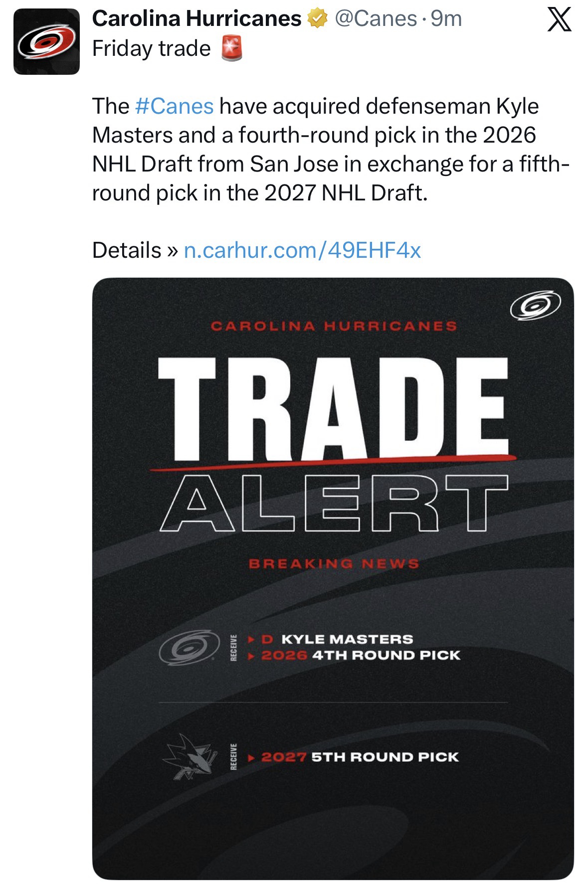This screenshot has height=884, width=588.
Task: Follow the n.carhur.com/49EHF4x details link
Action: [x=302, y=250]
